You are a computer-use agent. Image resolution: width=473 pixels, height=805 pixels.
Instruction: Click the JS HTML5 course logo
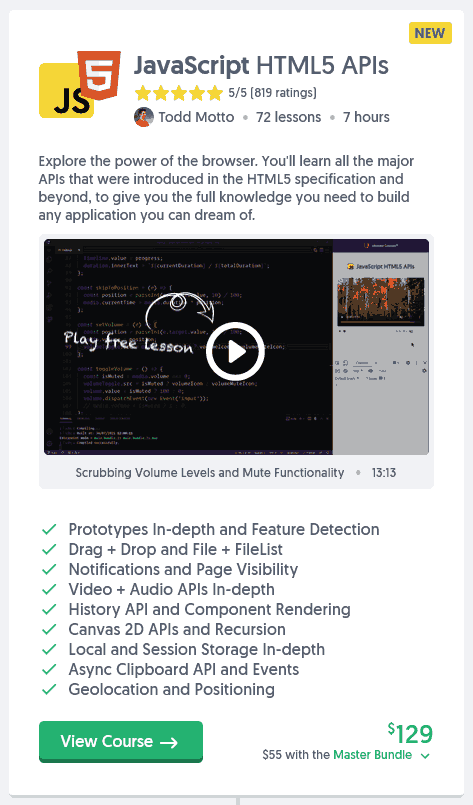click(80, 84)
